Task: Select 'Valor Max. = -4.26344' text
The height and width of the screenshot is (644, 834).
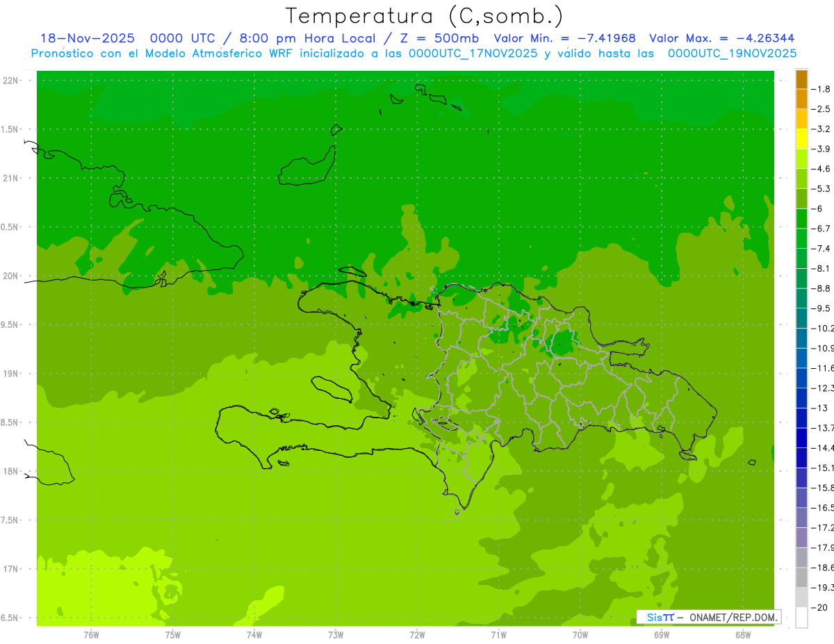Action: pos(721,38)
